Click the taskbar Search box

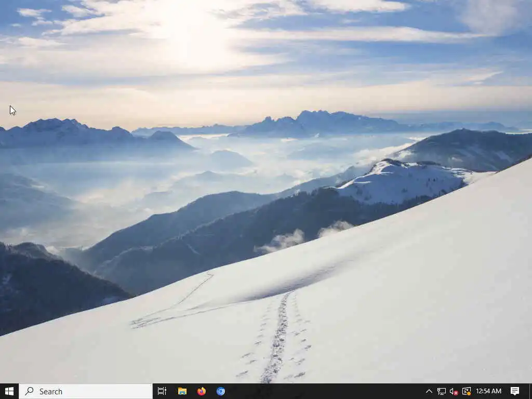coord(86,391)
